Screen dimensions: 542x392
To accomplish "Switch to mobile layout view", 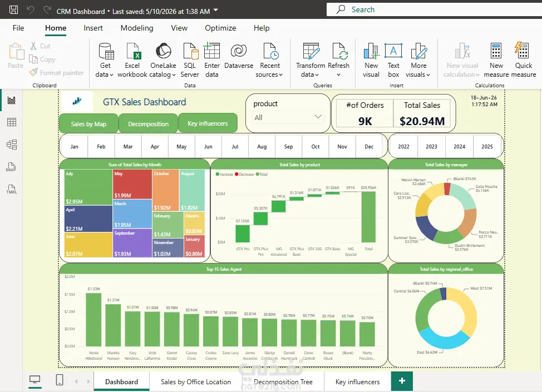I will click(x=60, y=380).
